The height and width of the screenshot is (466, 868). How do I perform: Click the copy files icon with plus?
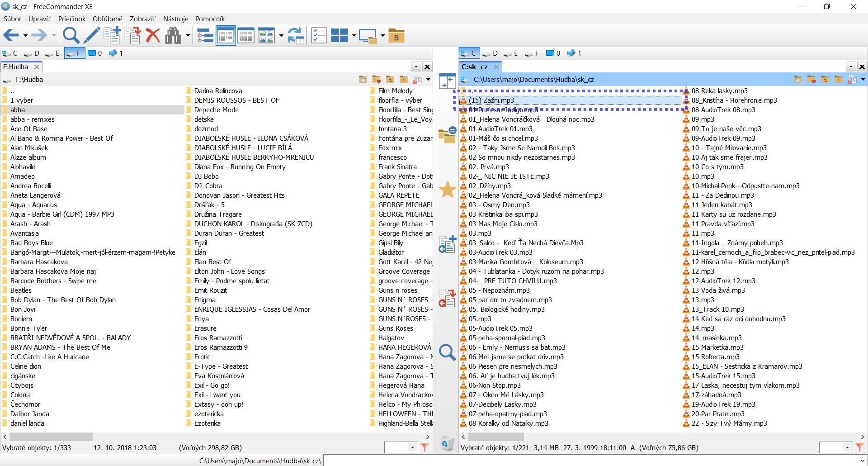point(112,35)
